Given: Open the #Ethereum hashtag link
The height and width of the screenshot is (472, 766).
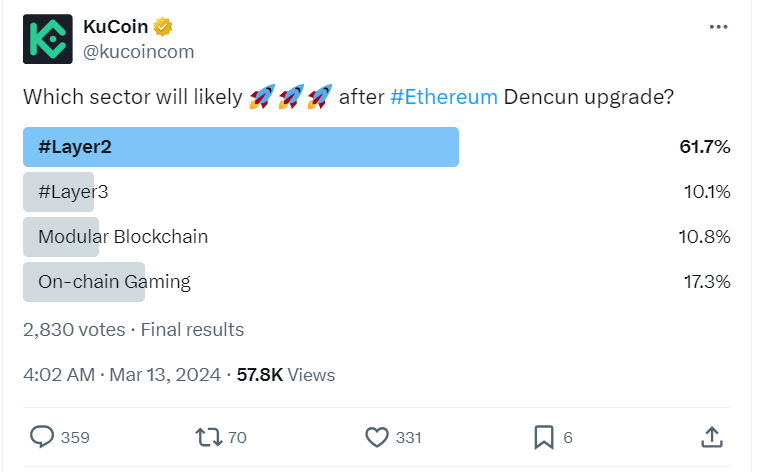Looking at the screenshot, I should click(443, 97).
